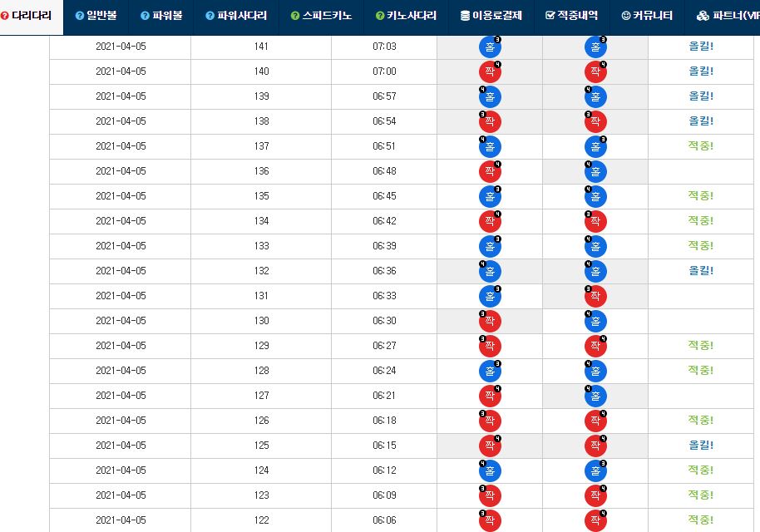Click second blue 홀 ball in round 137
This screenshot has width=760, height=532.
click(595, 147)
